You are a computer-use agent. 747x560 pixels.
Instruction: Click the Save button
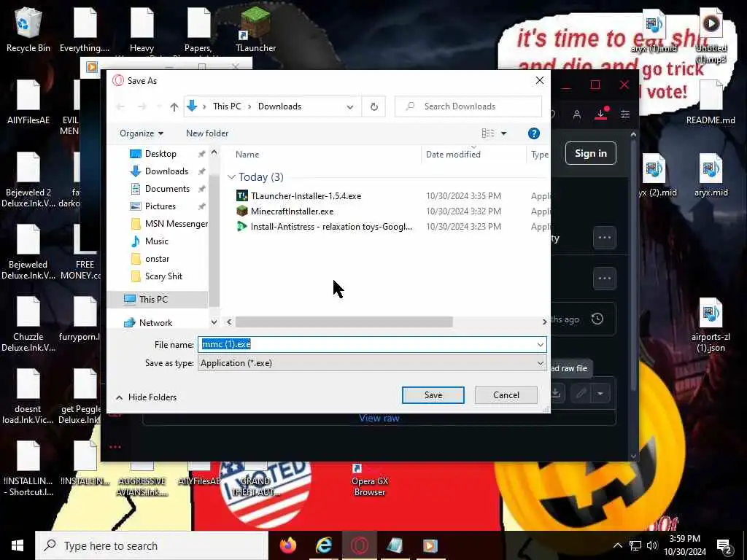click(x=433, y=395)
